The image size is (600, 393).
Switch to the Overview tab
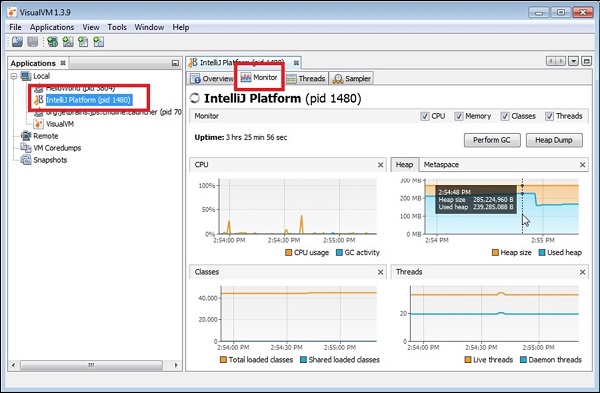(x=212, y=78)
